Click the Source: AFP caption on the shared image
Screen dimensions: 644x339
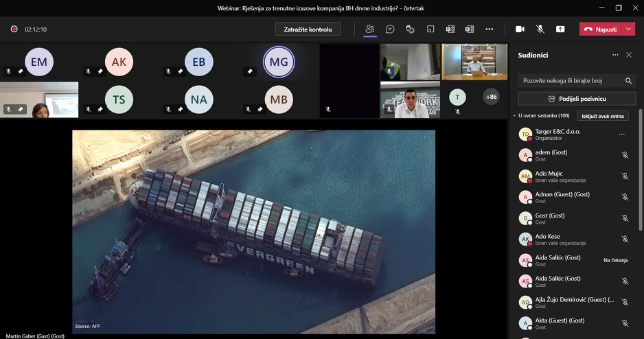(x=87, y=326)
